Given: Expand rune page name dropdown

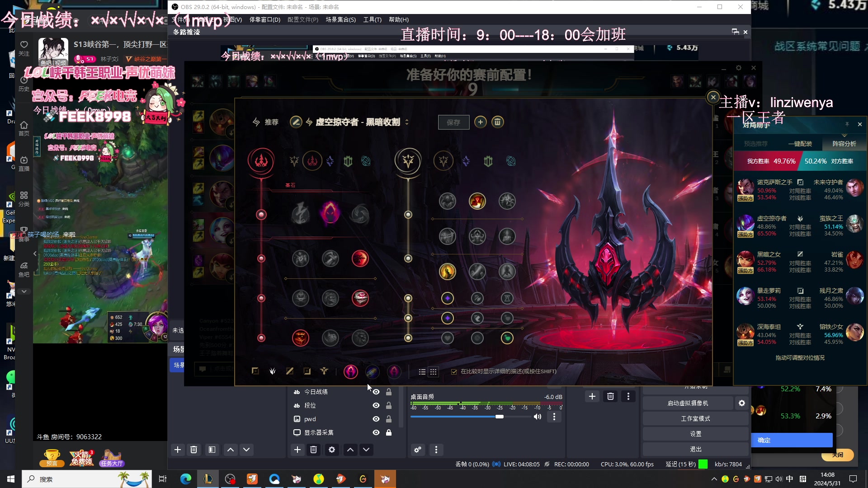Looking at the screenshot, I should click(407, 122).
